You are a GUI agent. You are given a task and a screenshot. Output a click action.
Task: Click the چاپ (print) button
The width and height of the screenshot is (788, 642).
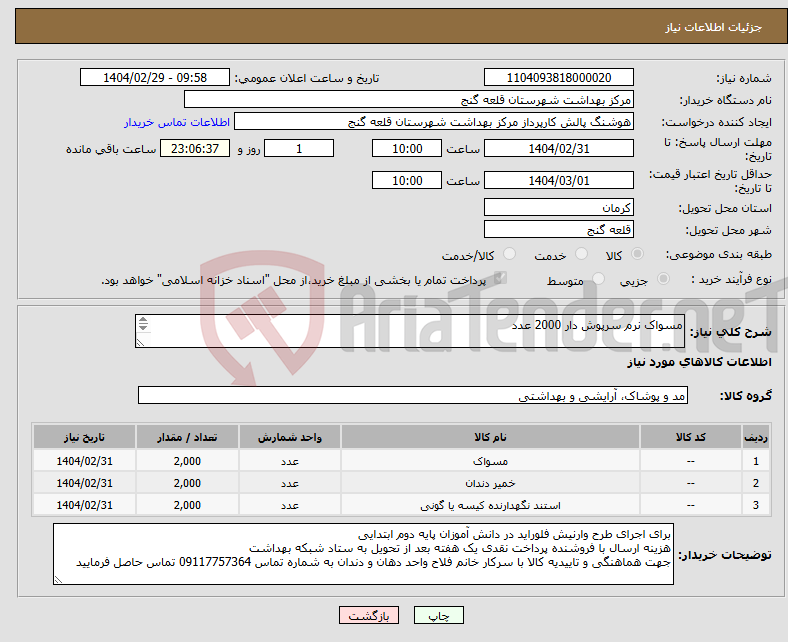(x=438, y=615)
